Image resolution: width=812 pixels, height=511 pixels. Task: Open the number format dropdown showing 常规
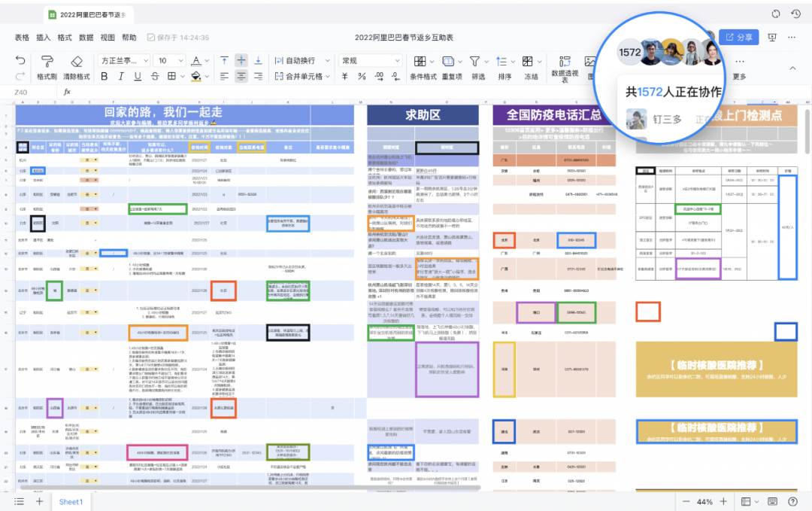point(369,60)
